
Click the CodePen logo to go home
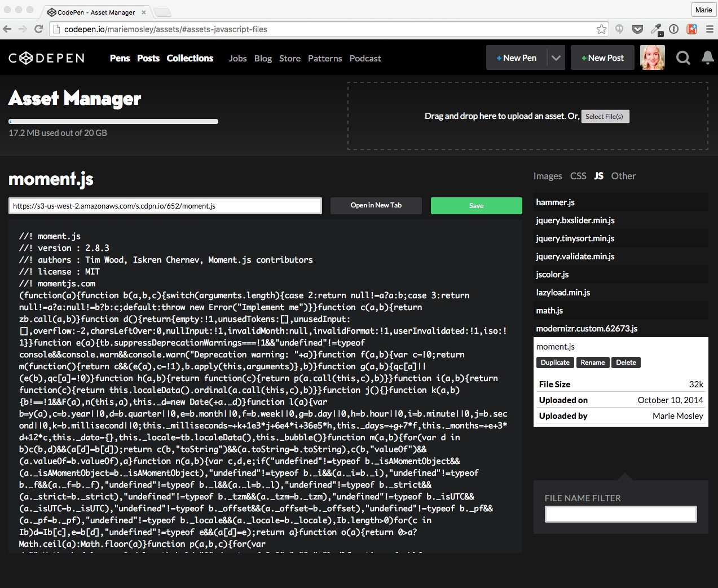[x=46, y=57]
